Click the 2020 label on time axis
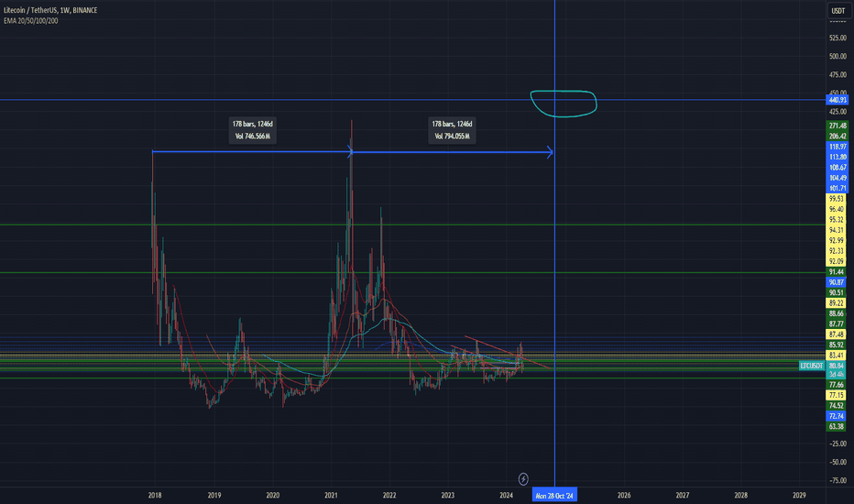Viewport: 854px width, 504px height. [273, 495]
